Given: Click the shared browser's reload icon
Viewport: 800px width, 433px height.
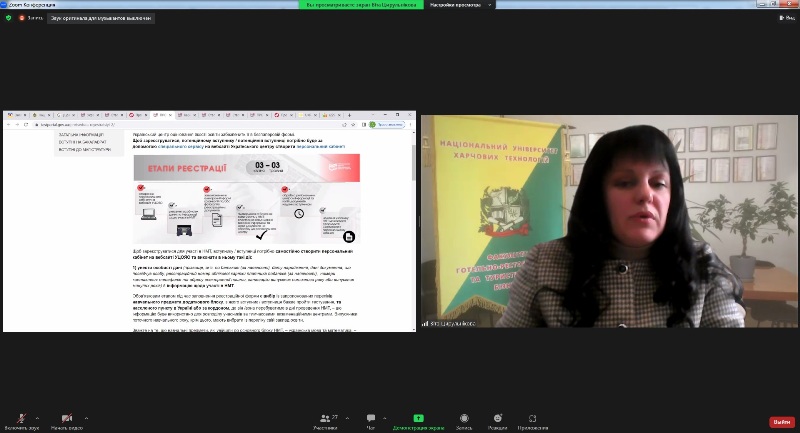Looking at the screenshot, I should [26, 124].
